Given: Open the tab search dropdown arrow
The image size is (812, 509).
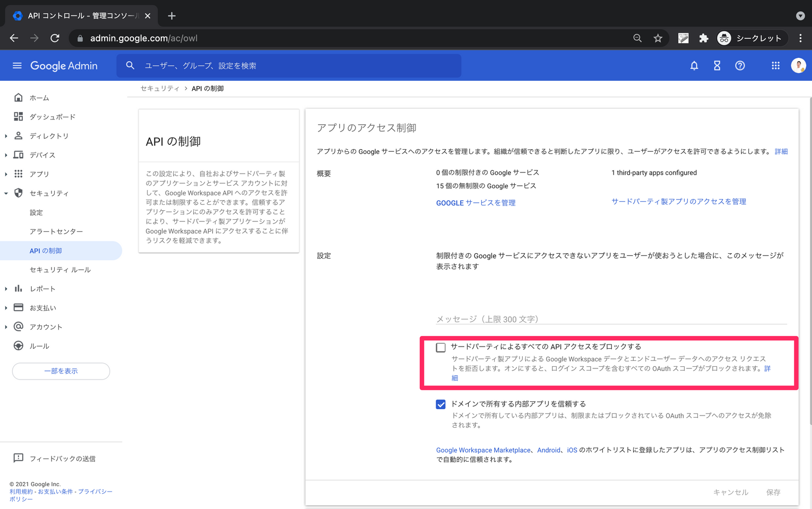Looking at the screenshot, I should 800,16.
